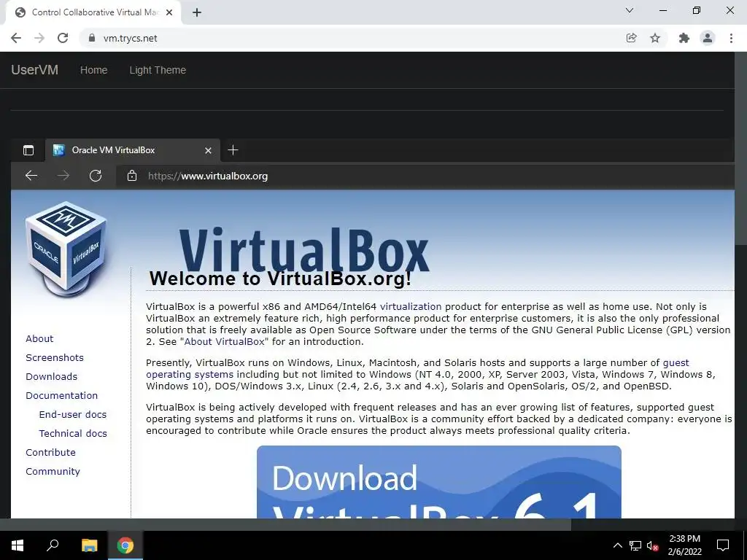Go back in the inner VM browser

pyautogui.click(x=31, y=176)
